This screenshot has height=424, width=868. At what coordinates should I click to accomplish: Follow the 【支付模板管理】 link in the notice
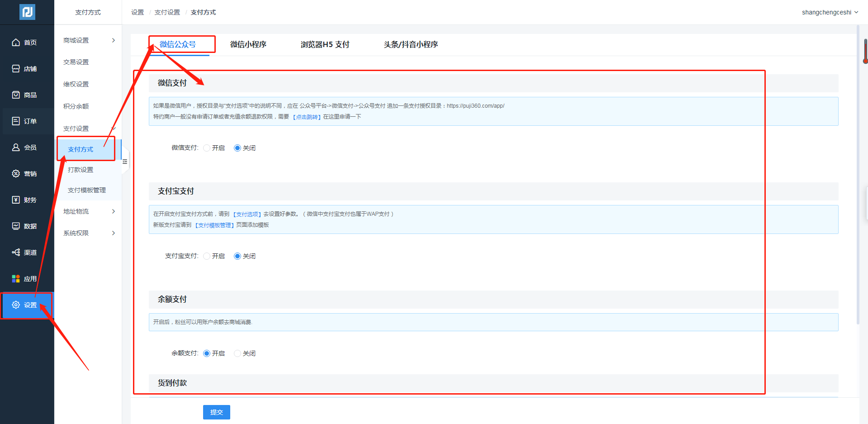click(214, 225)
